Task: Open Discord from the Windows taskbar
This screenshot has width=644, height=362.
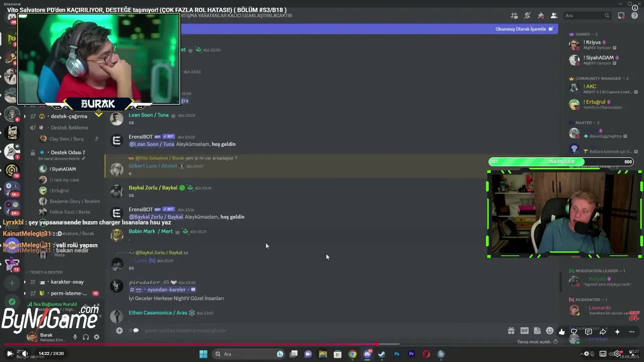Action: 367,354
